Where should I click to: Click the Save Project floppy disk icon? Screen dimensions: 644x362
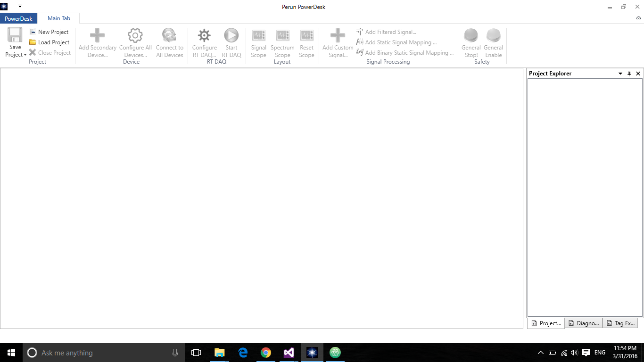pos(15,35)
